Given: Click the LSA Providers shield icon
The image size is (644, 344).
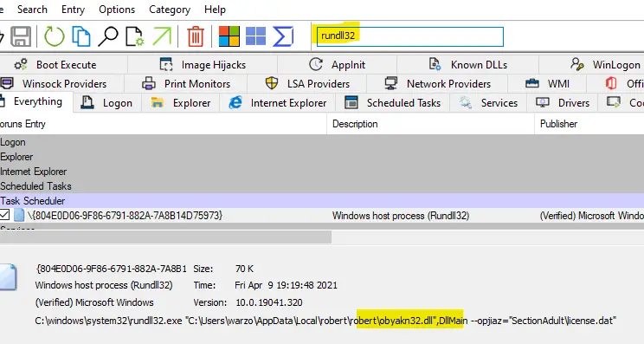Looking at the screenshot, I should 272,83.
